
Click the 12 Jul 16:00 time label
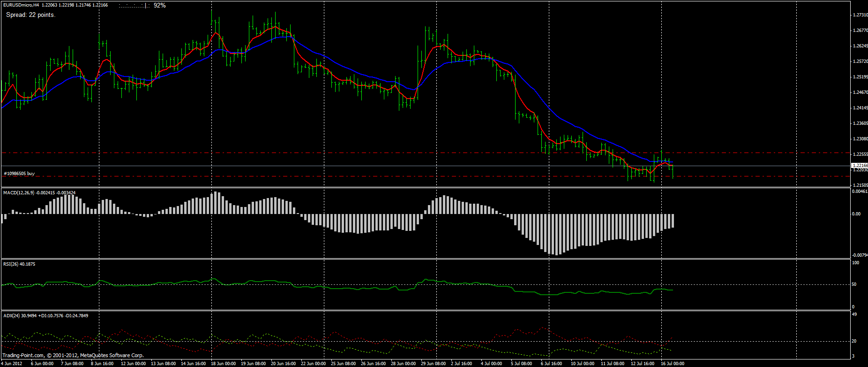[x=643, y=364]
